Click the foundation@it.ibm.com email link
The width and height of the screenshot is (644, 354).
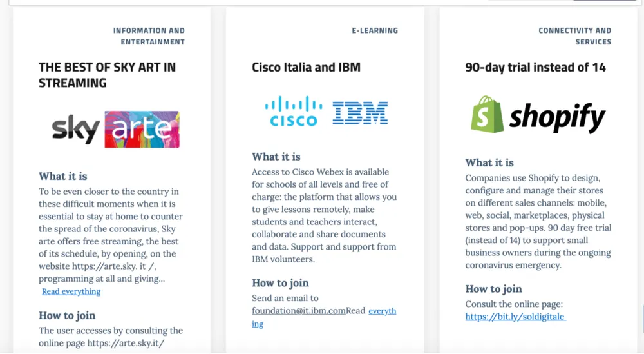[x=299, y=311]
